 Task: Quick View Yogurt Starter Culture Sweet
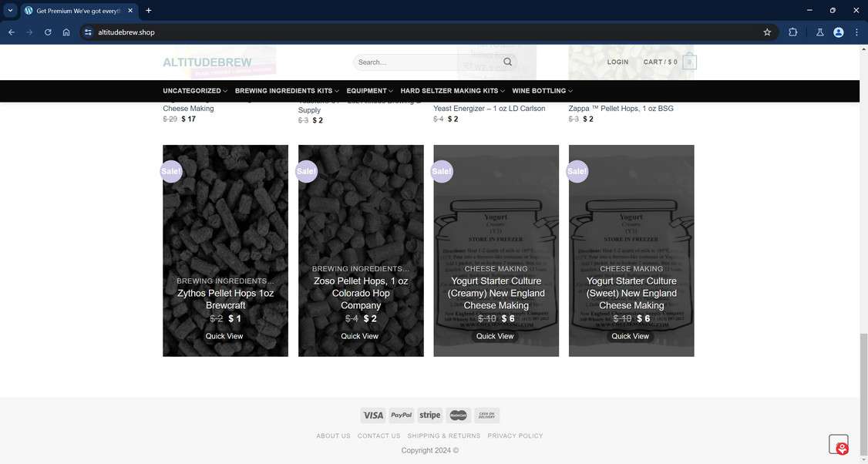click(x=630, y=336)
